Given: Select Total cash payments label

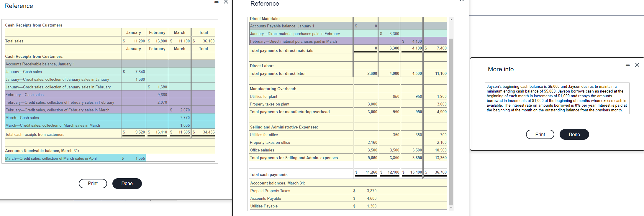Looking at the screenshot, I should (268, 174).
